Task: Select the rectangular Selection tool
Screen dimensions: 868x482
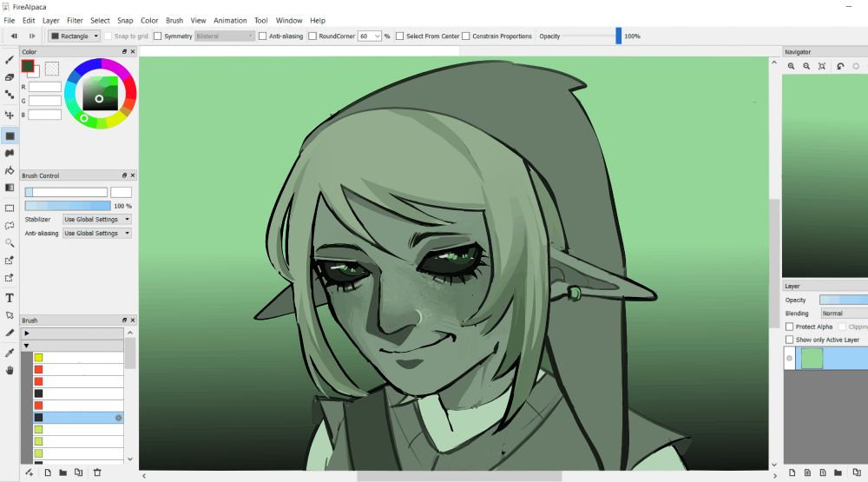Action: coord(10,208)
